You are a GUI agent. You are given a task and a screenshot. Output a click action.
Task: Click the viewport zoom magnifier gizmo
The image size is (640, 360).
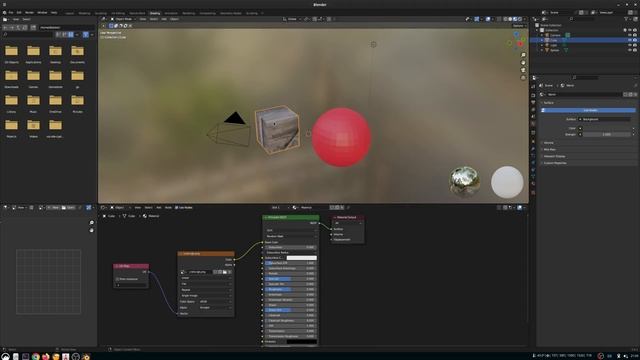tap(523, 55)
